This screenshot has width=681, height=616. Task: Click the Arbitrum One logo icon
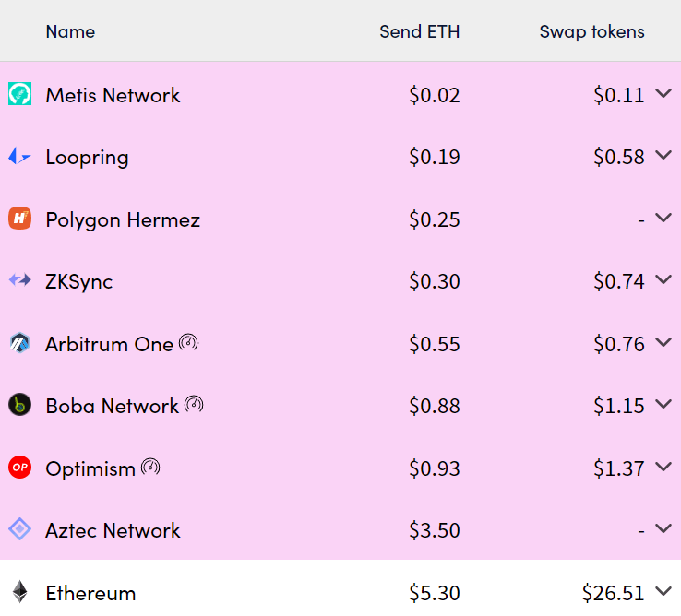coord(20,343)
